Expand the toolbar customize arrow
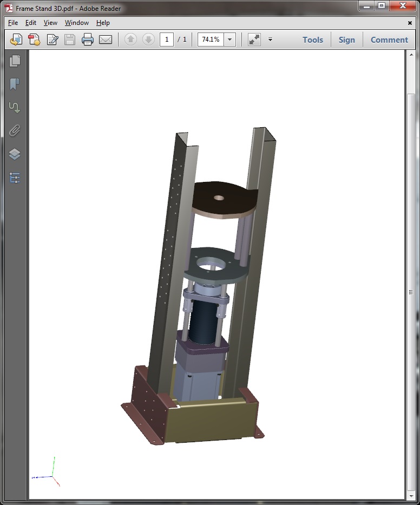Viewport: 420px width, 505px height. pyautogui.click(x=270, y=40)
